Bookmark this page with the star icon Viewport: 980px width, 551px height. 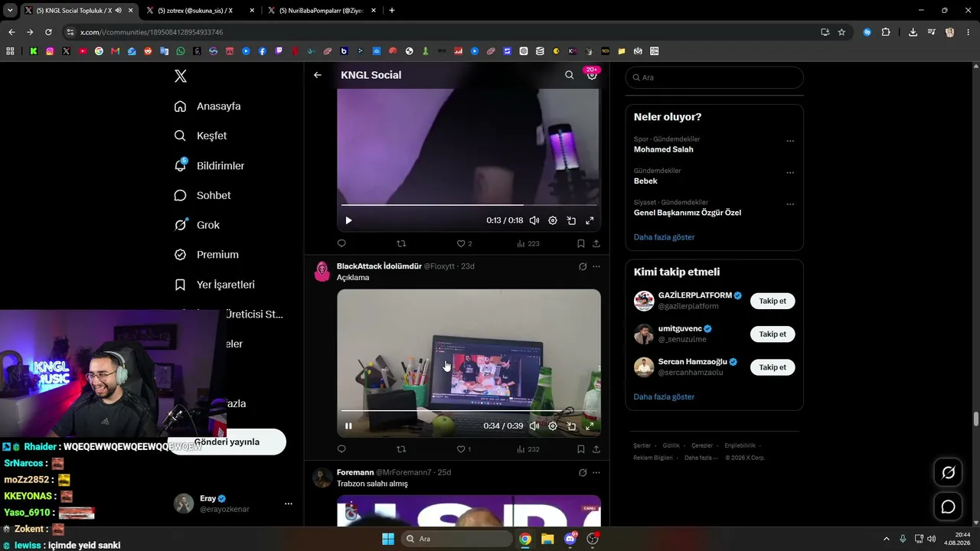pyautogui.click(x=841, y=32)
